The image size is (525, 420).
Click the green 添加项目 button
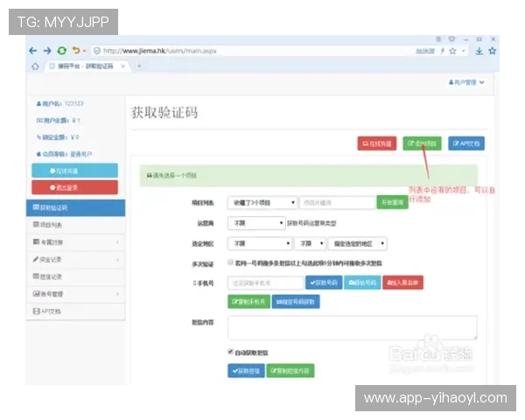(x=422, y=143)
